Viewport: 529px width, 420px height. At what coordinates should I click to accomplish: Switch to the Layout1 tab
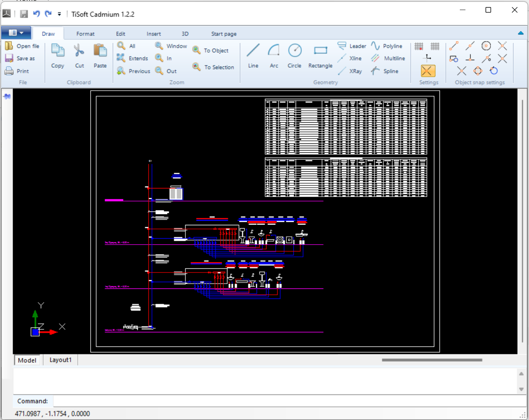point(60,360)
